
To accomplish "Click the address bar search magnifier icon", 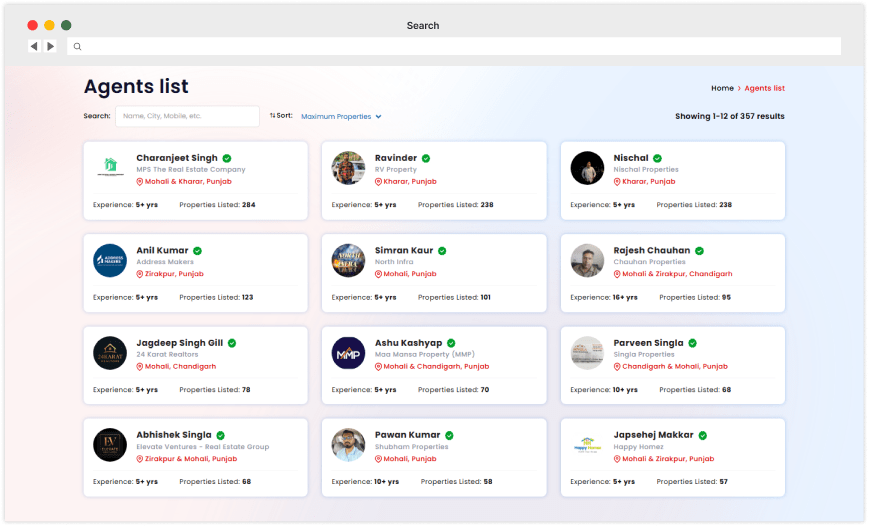I will [77, 47].
